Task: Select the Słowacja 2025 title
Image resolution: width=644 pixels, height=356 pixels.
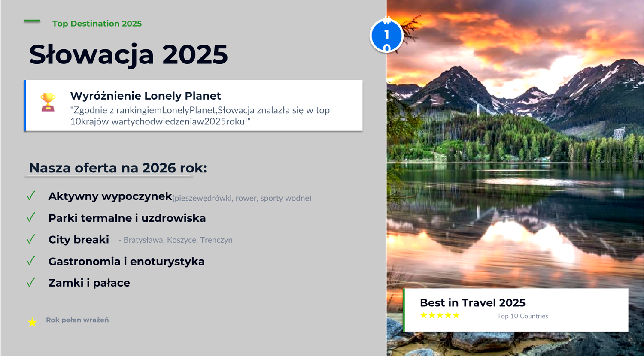Action: pos(128,54)
